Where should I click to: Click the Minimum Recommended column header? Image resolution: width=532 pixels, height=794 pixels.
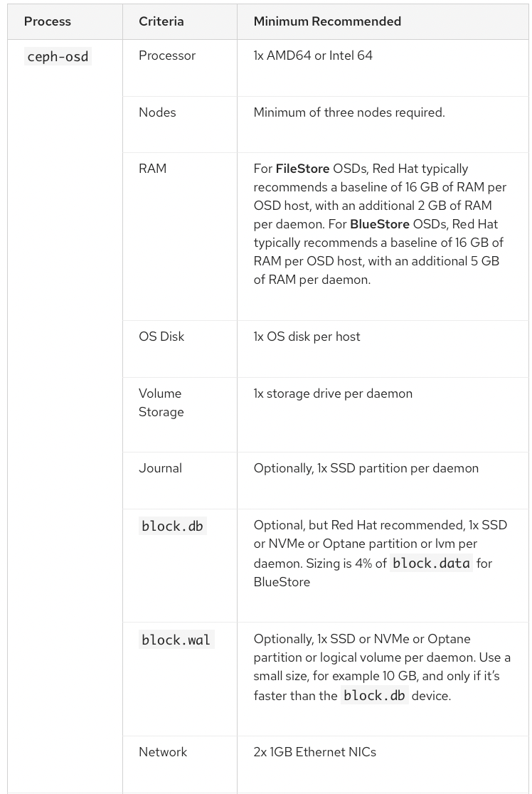(x=327, y=21)
